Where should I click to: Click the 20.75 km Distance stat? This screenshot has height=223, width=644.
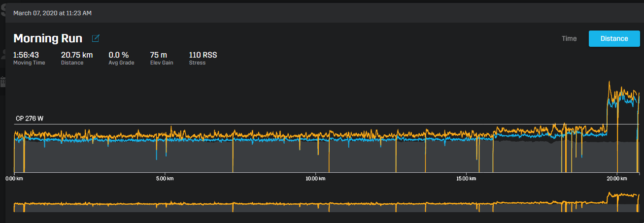click(76, 55)
